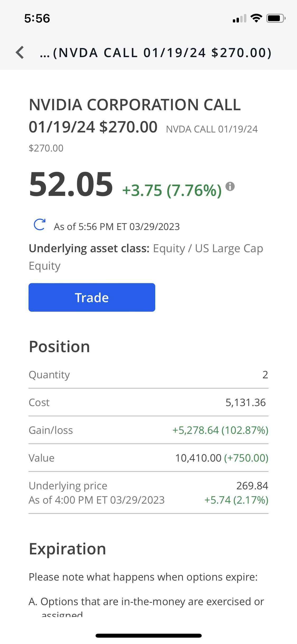Tap the Underlying price 269.84

pyautogui.click(x=252, y=486)
